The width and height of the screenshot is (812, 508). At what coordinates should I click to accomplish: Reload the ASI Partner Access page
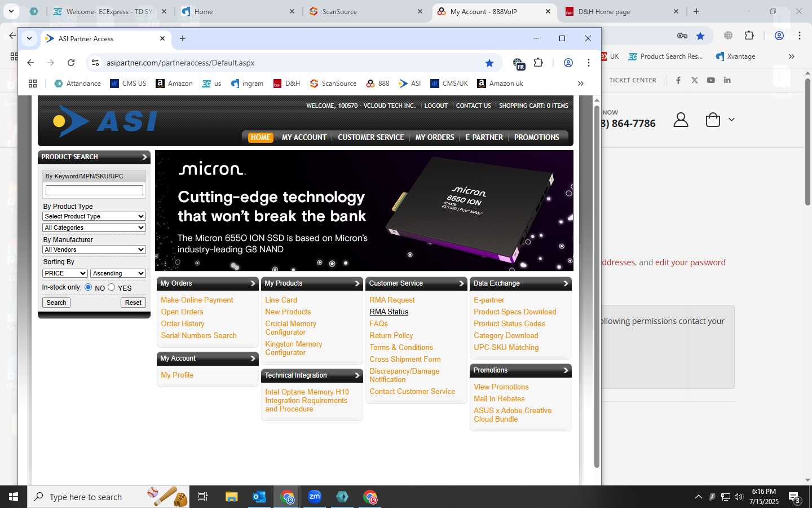tap(71, 63)
